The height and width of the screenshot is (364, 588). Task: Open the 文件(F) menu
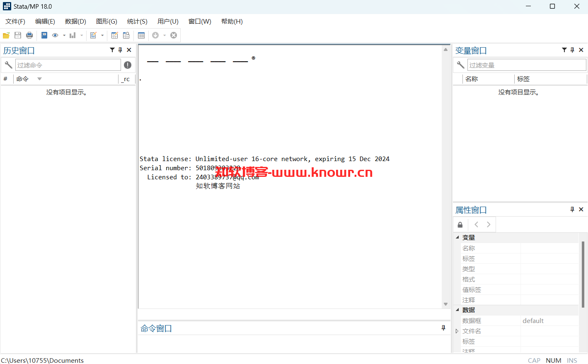coord(15,22)
